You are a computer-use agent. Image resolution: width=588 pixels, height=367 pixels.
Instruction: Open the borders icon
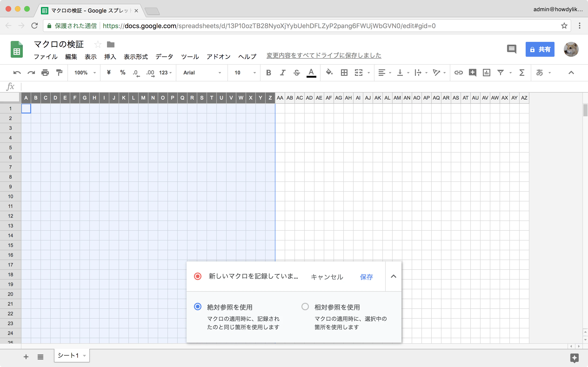344,73
